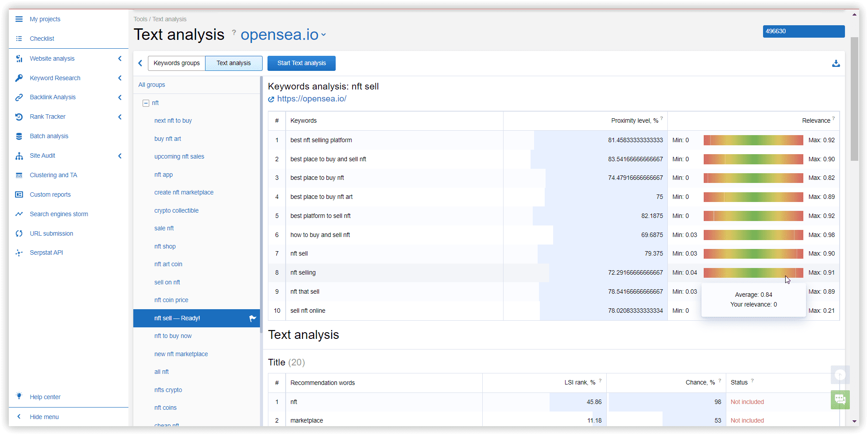Click the Clustering and TA icon
868x435 pixels.
(x=19, y=175)
